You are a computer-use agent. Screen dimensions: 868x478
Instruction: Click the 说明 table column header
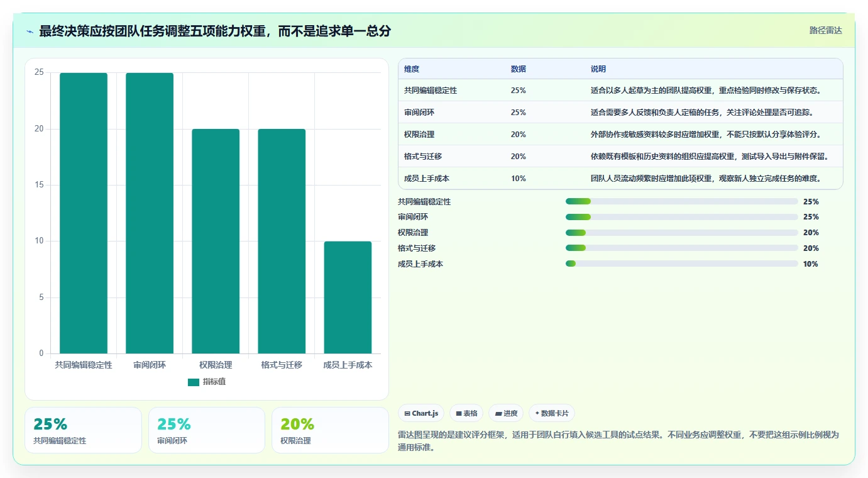pyautogui.click(x=598, y=69)
